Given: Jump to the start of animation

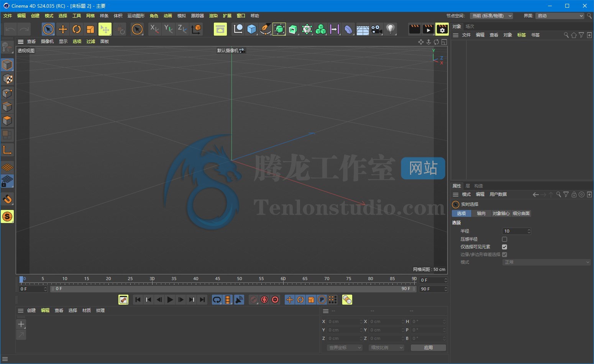Looking at the screenshot, I should click(138, 300).
